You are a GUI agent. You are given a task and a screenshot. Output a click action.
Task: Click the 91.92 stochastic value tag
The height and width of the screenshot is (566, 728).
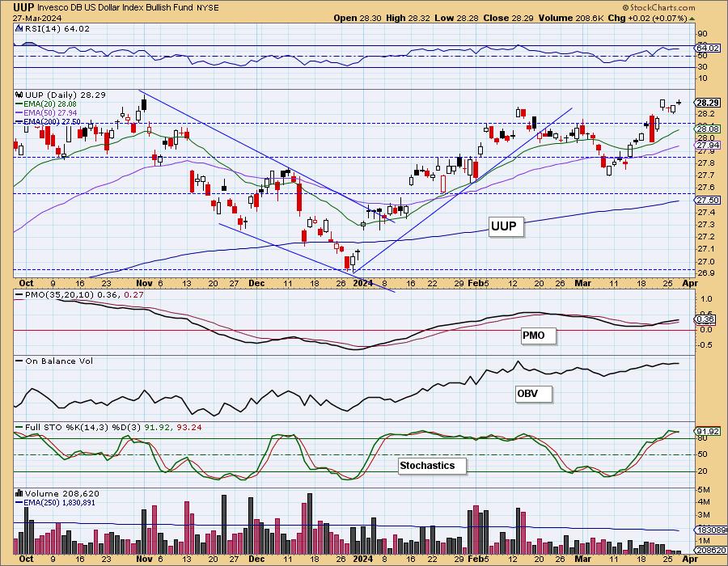click(x=708, y=431)
